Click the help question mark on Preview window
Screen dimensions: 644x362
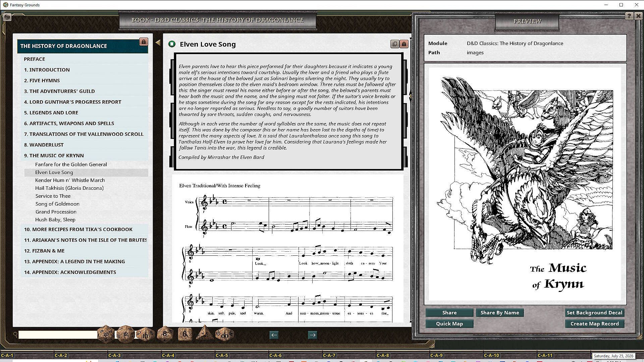(x=629, y=16)
